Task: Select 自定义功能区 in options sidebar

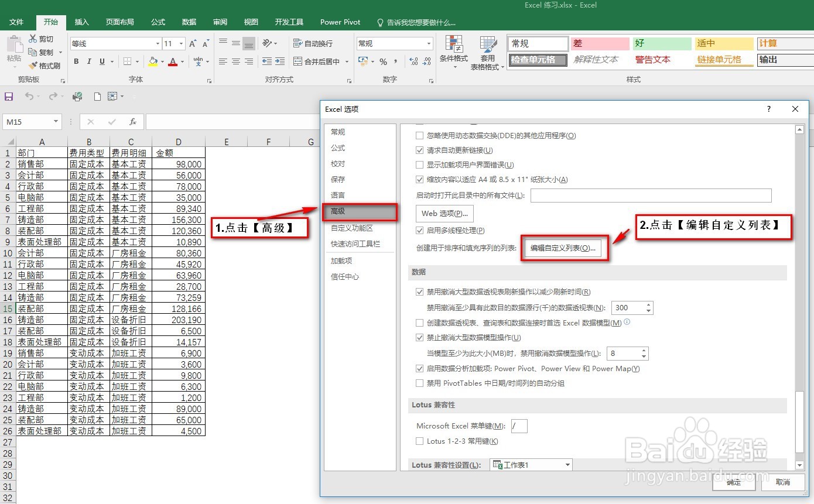Action: click(360, 228)
